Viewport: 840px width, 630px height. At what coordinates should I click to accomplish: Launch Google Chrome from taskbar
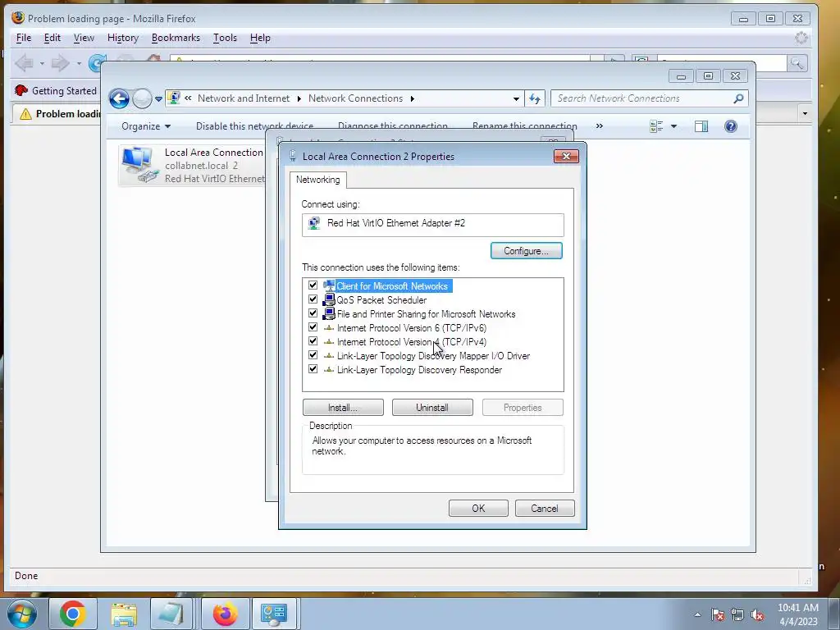(x=72, y=614)
